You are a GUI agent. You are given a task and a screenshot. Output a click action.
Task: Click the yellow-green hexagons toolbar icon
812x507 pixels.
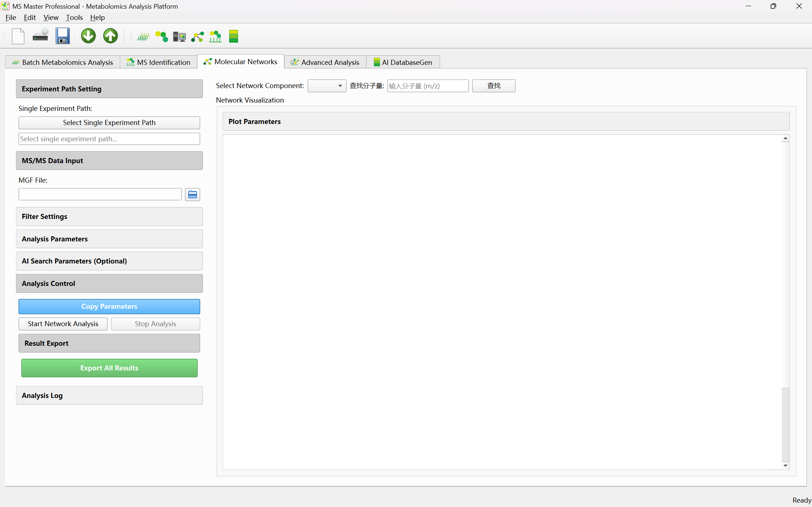pyautogui.click(x=162, y=36)
